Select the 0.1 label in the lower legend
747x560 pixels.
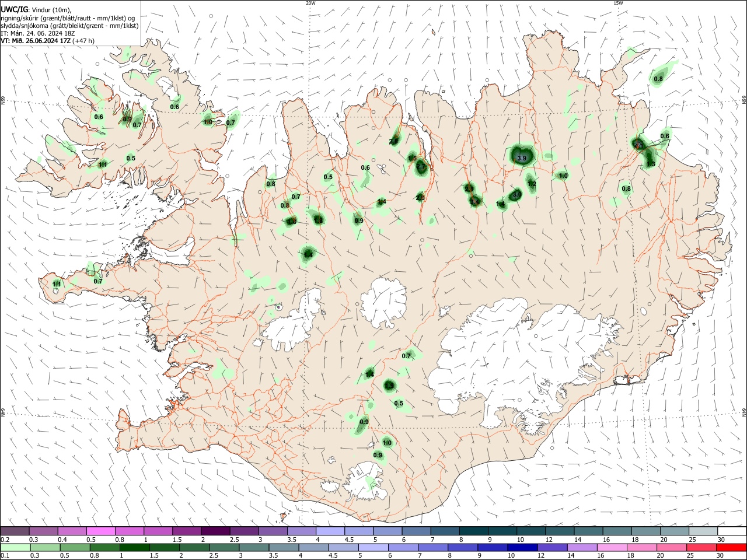coord(5,556)
